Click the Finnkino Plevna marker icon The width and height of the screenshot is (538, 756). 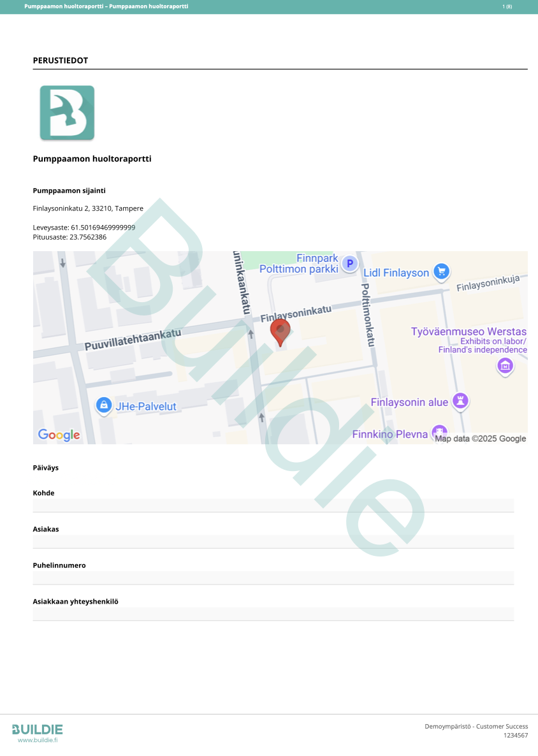coord(440,432)
